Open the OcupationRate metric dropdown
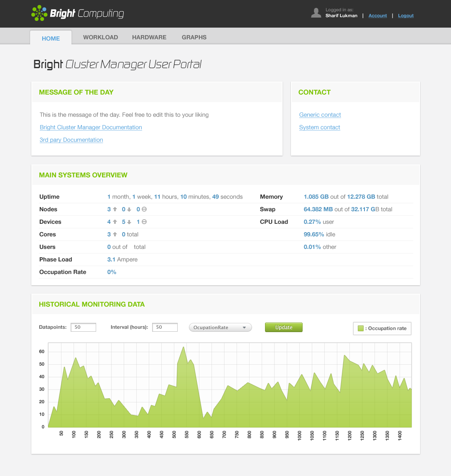Screen dimensions: 451x476 click(x=220, y=328)
